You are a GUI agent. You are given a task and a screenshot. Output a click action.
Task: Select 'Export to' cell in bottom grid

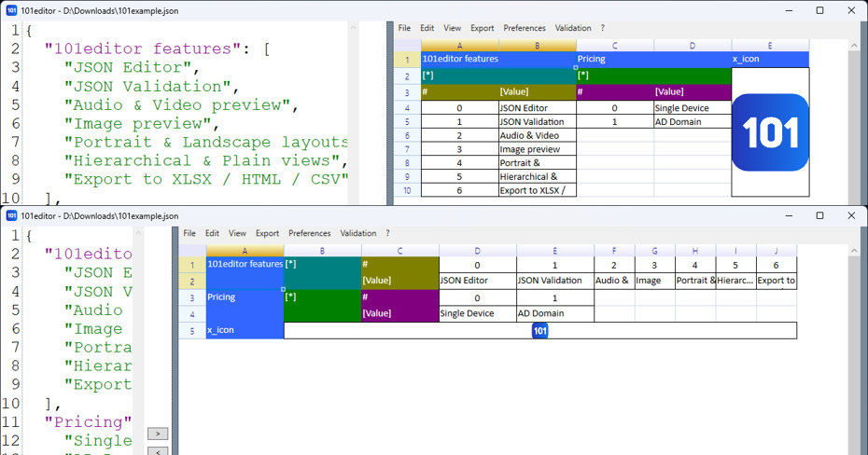tap(777, 281)
